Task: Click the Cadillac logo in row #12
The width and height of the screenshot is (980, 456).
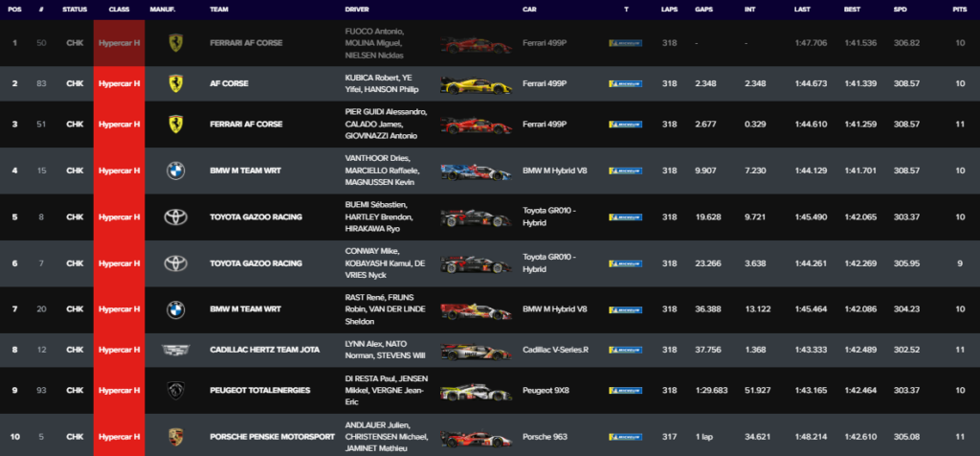Action: point(176,350)
